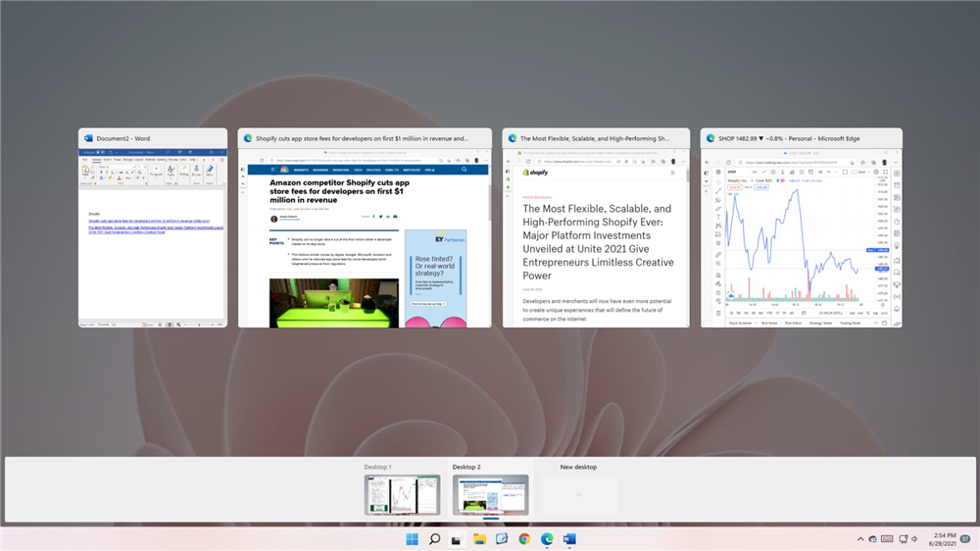Select the Most Flexible, Scalable Shopify window preview
Image resolution: width=980 pixels, height=551 pixels.
coord(596,227)
